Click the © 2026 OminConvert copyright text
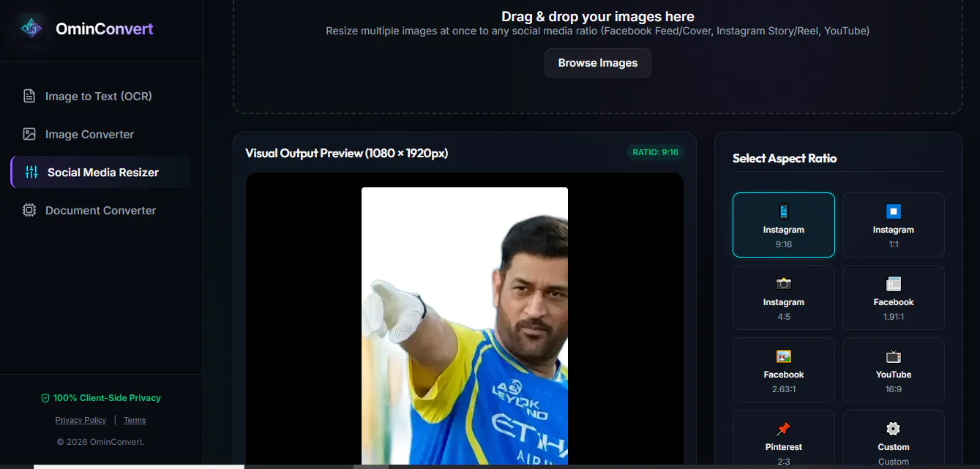980x469 pixels. [x=100, y=442]
